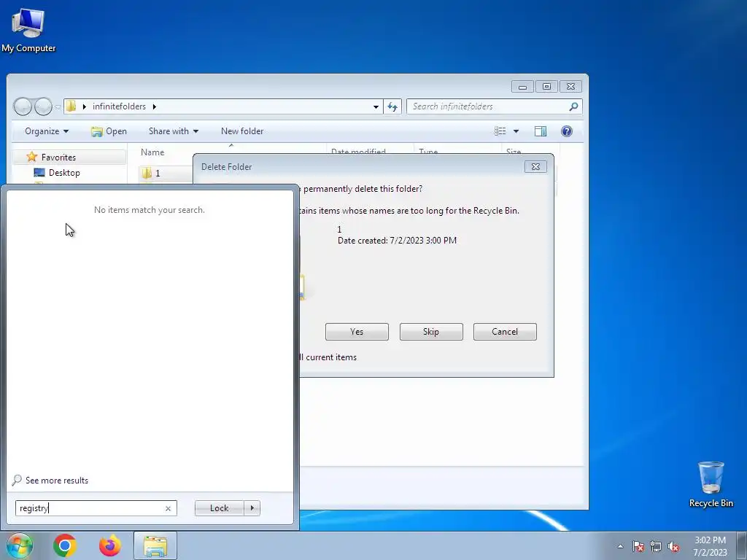Toggle the preview pane icon
Viewport: 747px width, 560px height.
[x=541, y=131]
